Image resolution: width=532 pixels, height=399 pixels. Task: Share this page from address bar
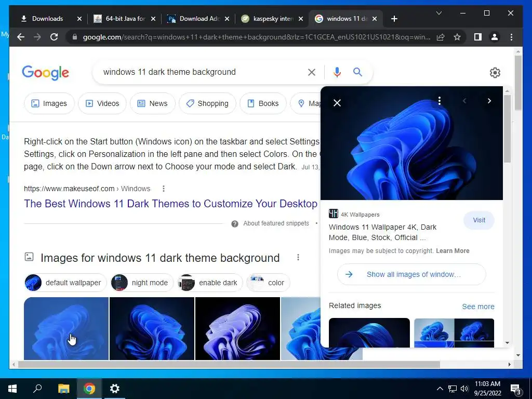click(x=441, y=37)
